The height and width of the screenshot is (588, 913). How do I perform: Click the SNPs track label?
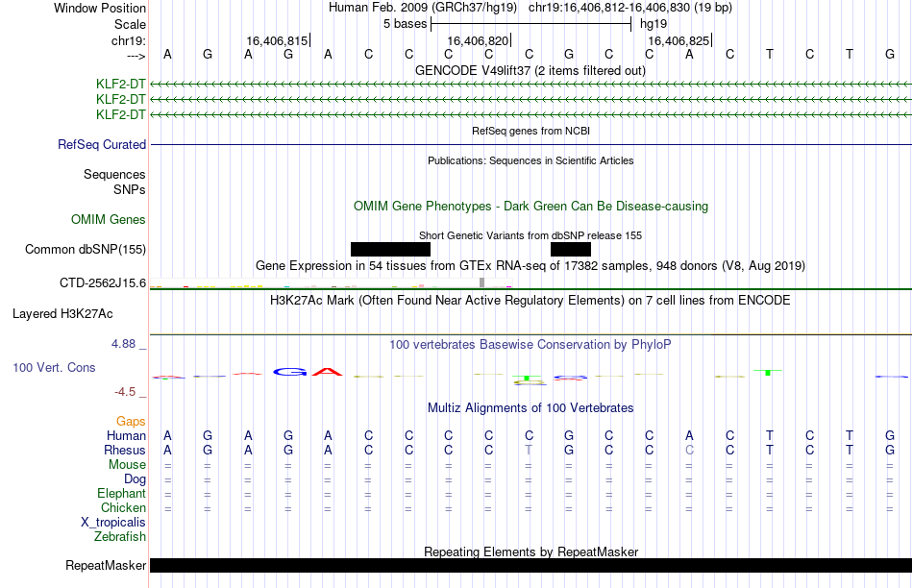130,190
